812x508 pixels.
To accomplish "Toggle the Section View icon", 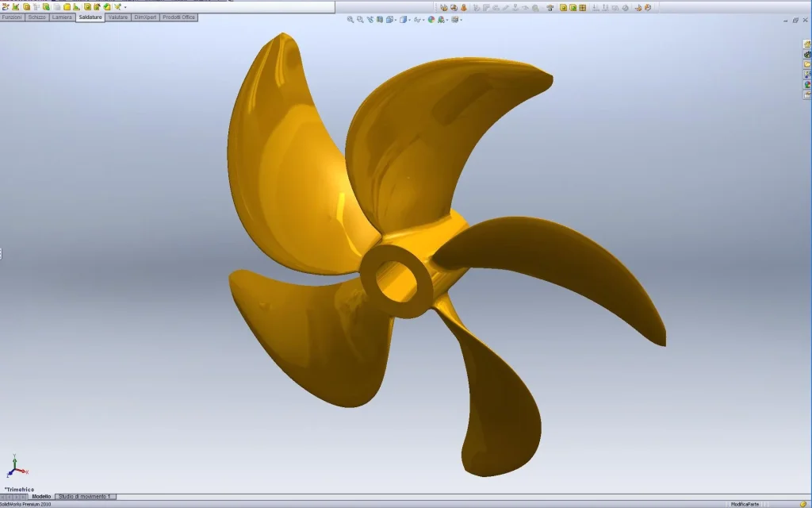I will [x=380, y=19].
